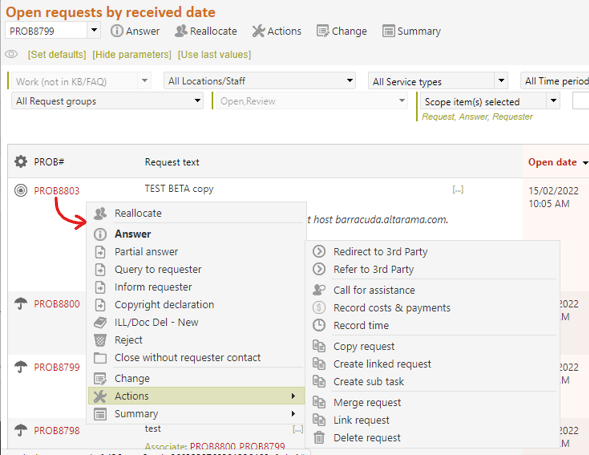Click the Delete request trash icon
This screenshot has width=589, height=455.
point(319,437)
